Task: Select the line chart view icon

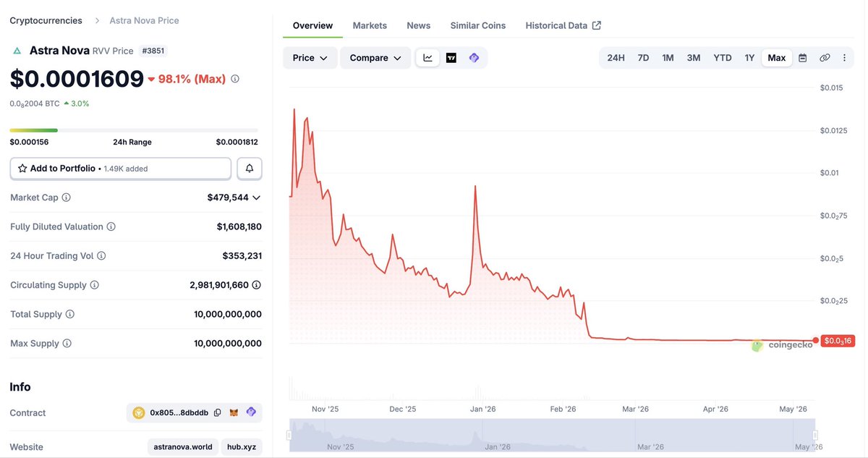Action: (427, 58)
